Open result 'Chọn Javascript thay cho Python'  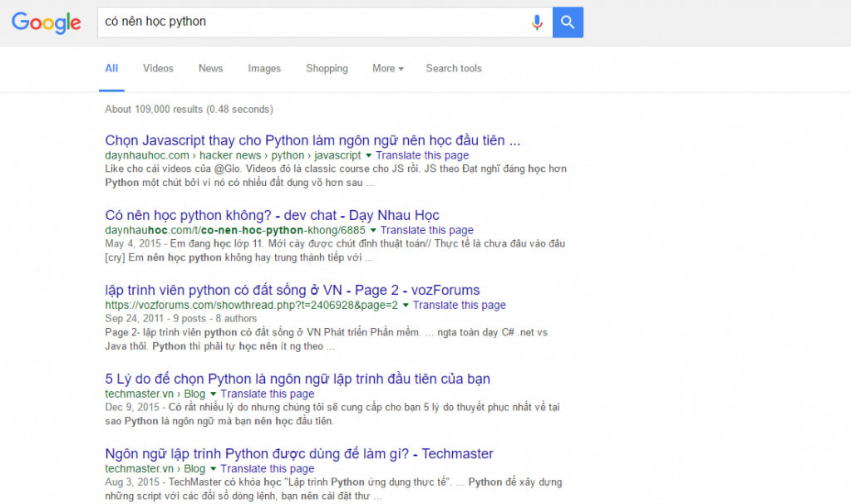point(312,140)
